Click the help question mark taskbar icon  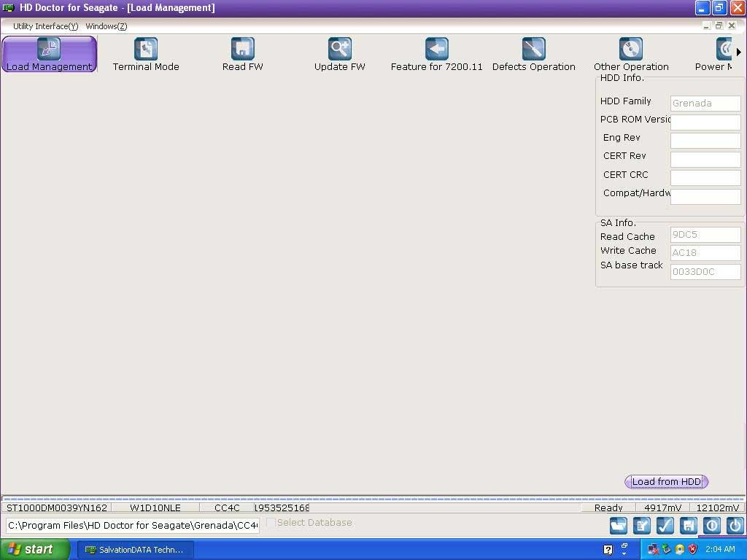click(608, 550)
